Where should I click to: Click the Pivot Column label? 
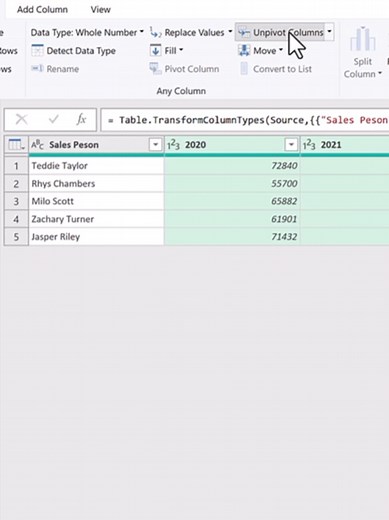(x=192, y=69)
